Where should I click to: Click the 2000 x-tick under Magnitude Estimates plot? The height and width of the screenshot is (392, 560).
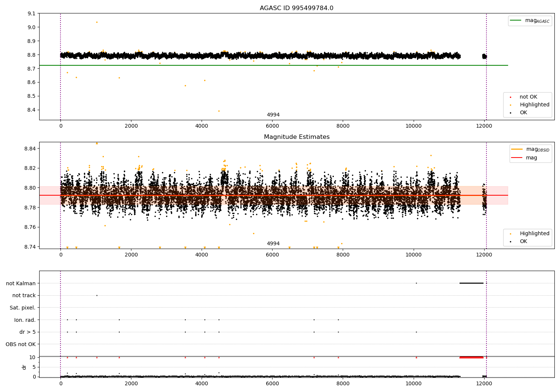click(x=131, y=255)
